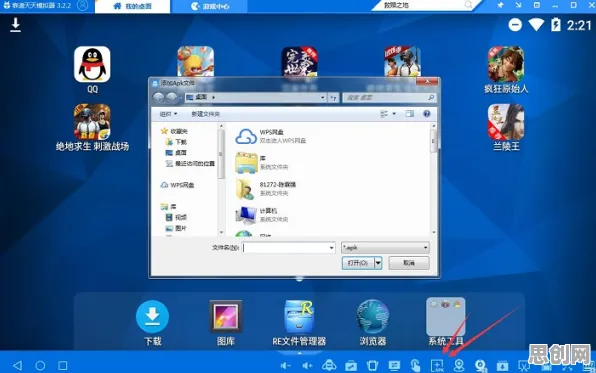Select the 81272 user folder in file list
596x373 pixels.
(266, 189)
